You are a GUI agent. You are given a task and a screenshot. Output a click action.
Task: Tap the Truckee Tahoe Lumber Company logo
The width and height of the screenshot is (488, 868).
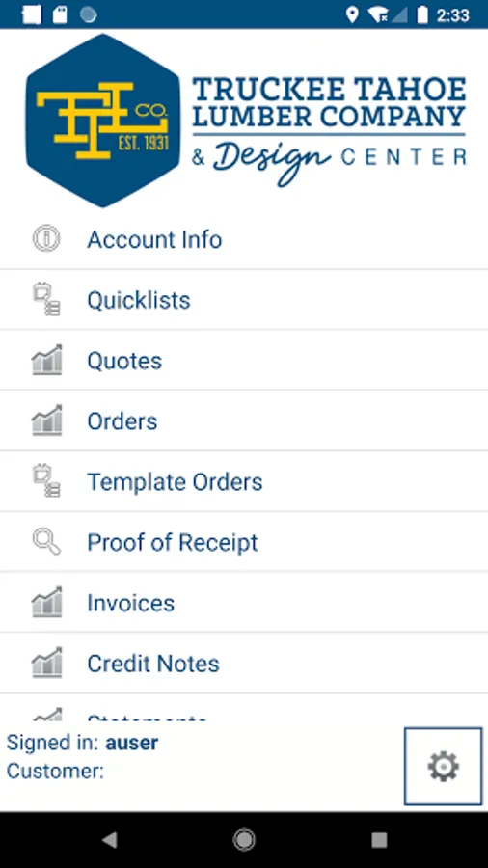point(246,121)
